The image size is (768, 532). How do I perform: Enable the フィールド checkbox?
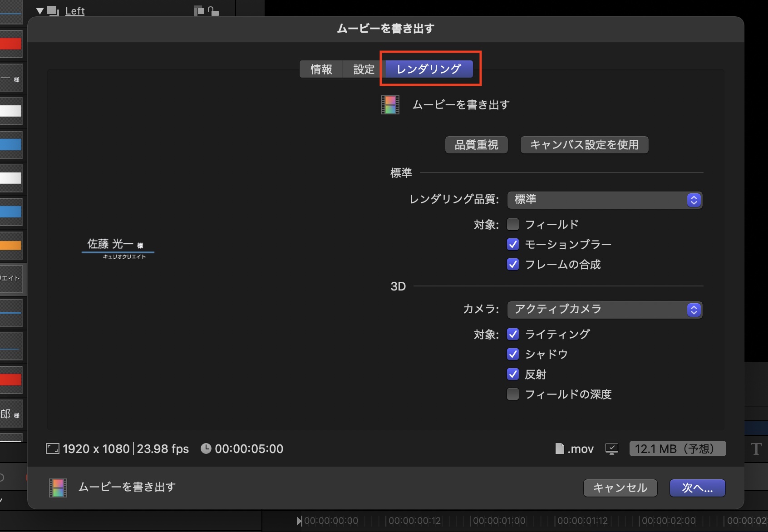[513, 224]
